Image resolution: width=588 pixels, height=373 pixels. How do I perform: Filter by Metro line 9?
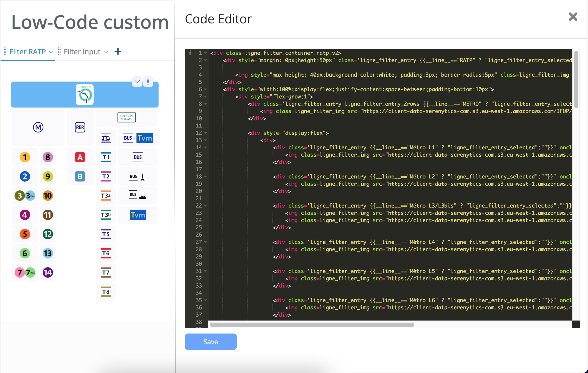click(x=48, y=176)
